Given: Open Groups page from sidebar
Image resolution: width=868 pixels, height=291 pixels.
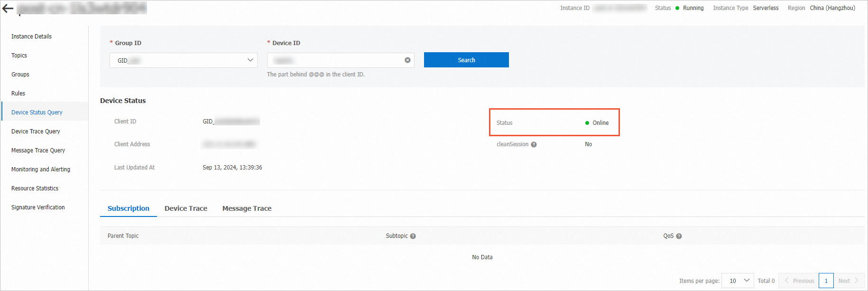Looking at the screenshot, I should click(20, 75).
